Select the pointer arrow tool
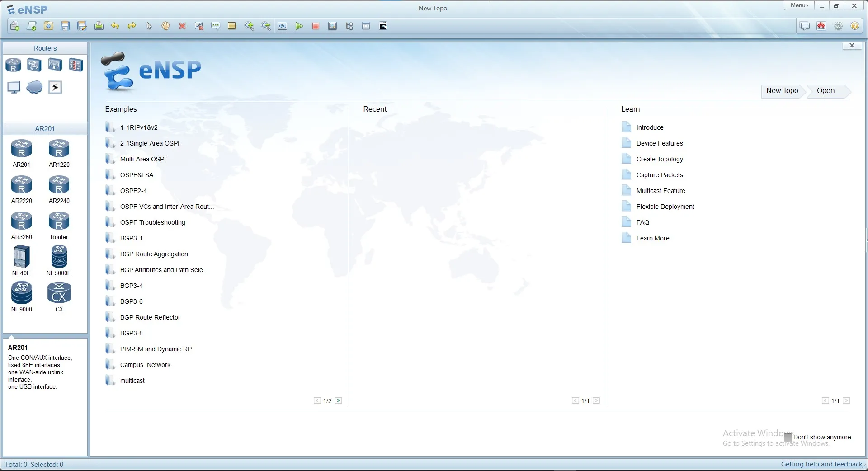Screen dimensions: 868x471 (x=149, y=26)
